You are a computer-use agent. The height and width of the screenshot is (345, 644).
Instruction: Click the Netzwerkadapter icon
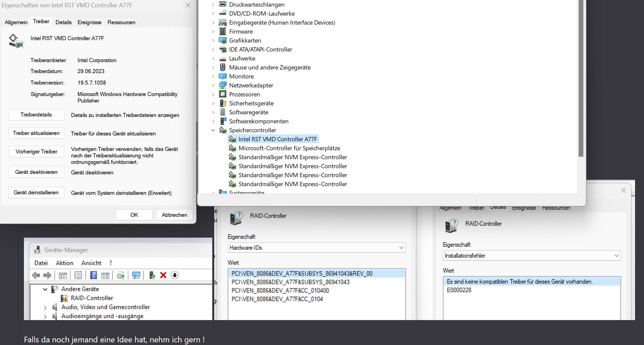(x=223, y=85)
